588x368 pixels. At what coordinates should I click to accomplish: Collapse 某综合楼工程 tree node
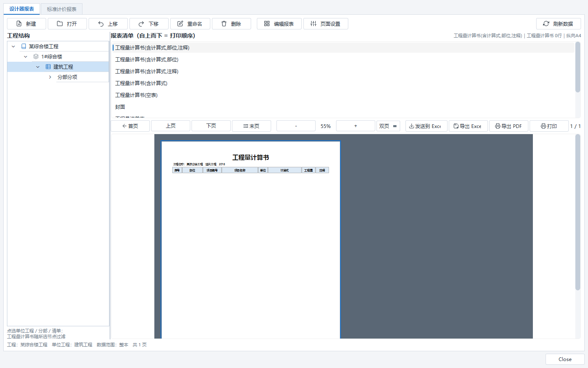[x=13, y=47]
